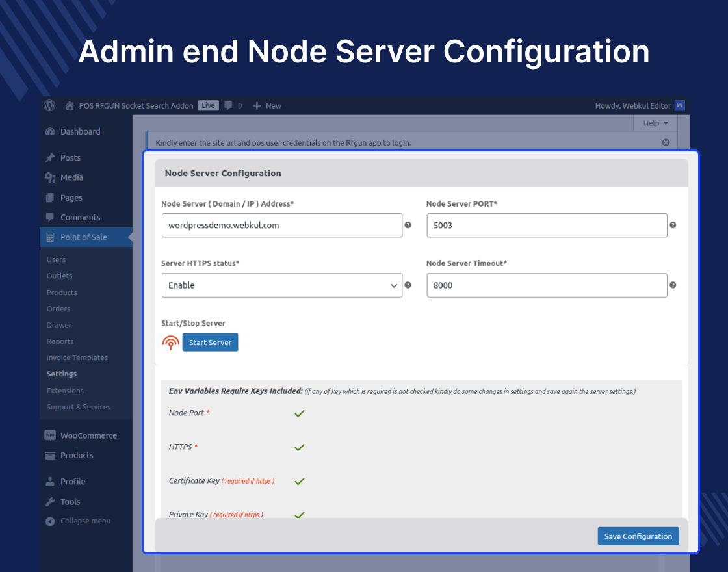Open the site home icon
Image resolution: width=728 pixels, height=572 pixels.
70,106
